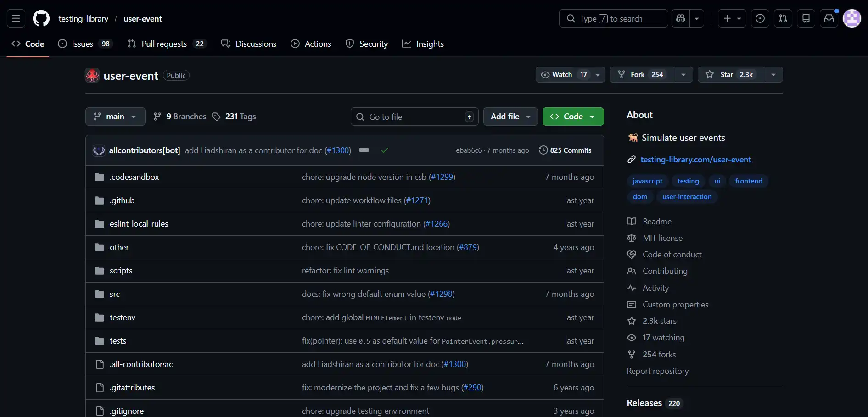This screenshot has width=868, height=417.
Task: Open the Add file dropdown
Action: pyautogui.click(x=510, y=117)
